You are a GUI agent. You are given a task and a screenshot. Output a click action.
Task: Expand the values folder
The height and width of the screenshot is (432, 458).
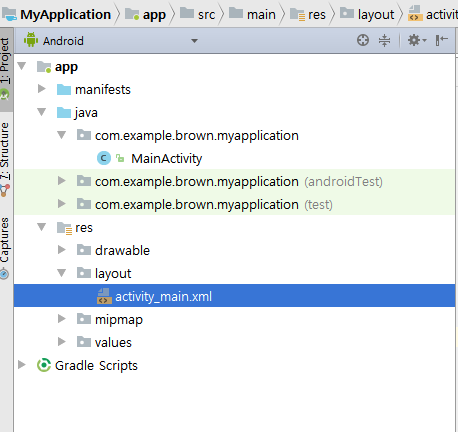coord(62,342)
